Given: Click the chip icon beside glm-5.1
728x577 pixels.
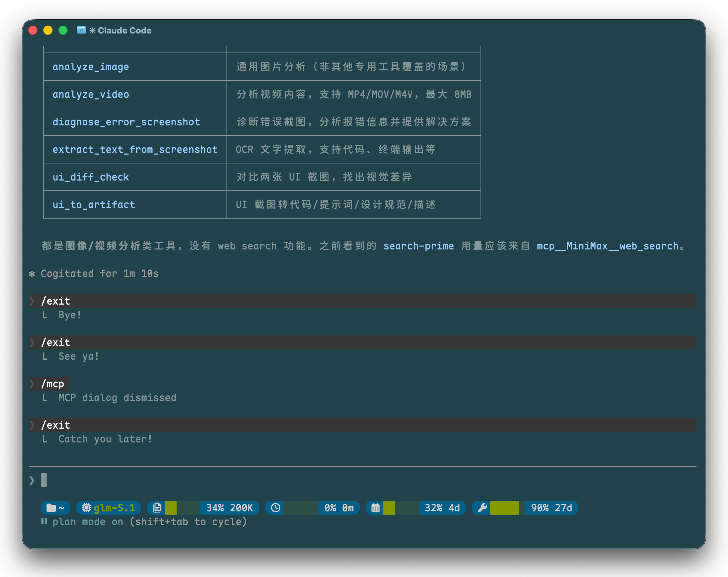Looking at the screenshot, I should point(86,508).
